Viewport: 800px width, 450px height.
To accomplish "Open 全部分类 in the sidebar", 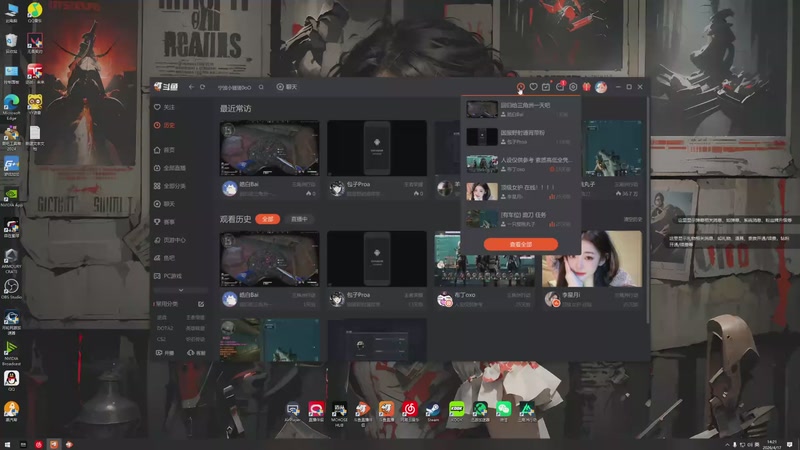I will [x=170, y=186].
